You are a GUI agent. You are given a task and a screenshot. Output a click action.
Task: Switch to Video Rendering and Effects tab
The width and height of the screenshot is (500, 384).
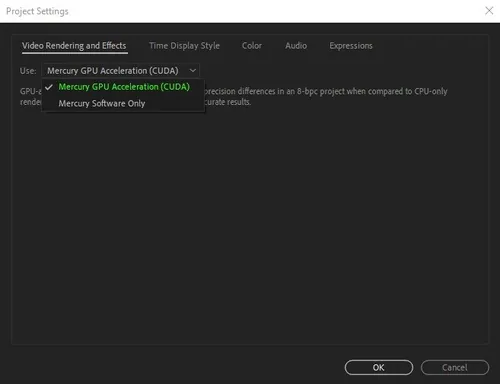tap(74, 46)
